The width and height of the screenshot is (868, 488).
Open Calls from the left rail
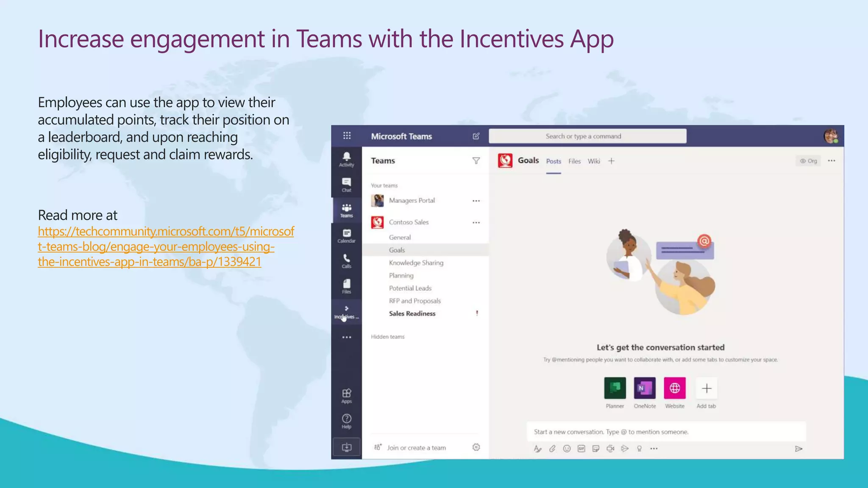[346, 261]
